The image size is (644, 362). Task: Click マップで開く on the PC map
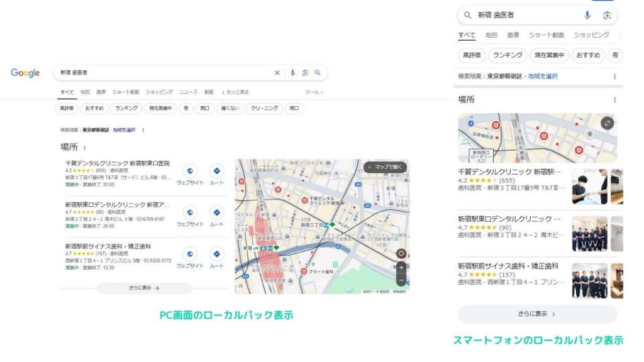(x=385, y=167)
